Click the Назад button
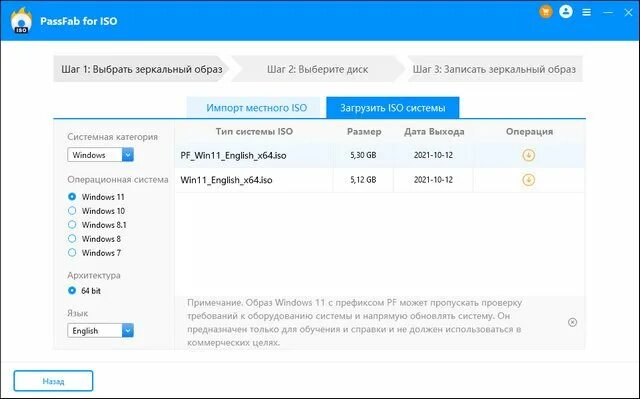 pos(53,381)
